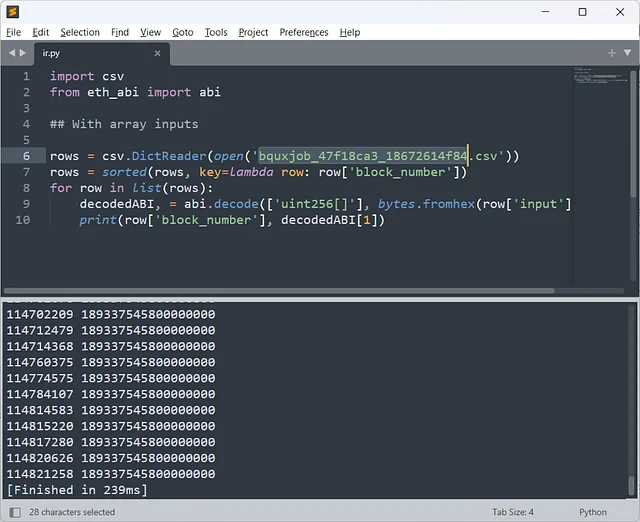Viewport: 640px width, 522px height.
Task: Click line number 10 in gutter
Action: pos(23,220)
